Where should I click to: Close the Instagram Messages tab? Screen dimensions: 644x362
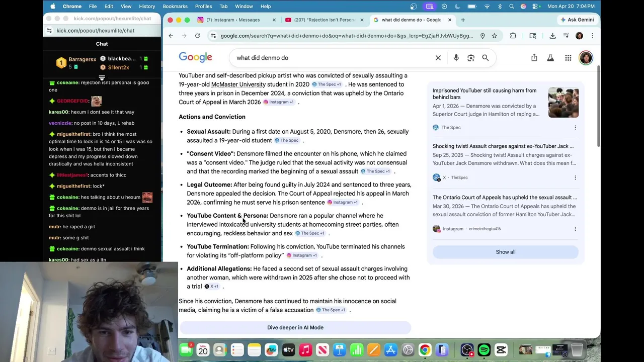[x=274, y=20]
